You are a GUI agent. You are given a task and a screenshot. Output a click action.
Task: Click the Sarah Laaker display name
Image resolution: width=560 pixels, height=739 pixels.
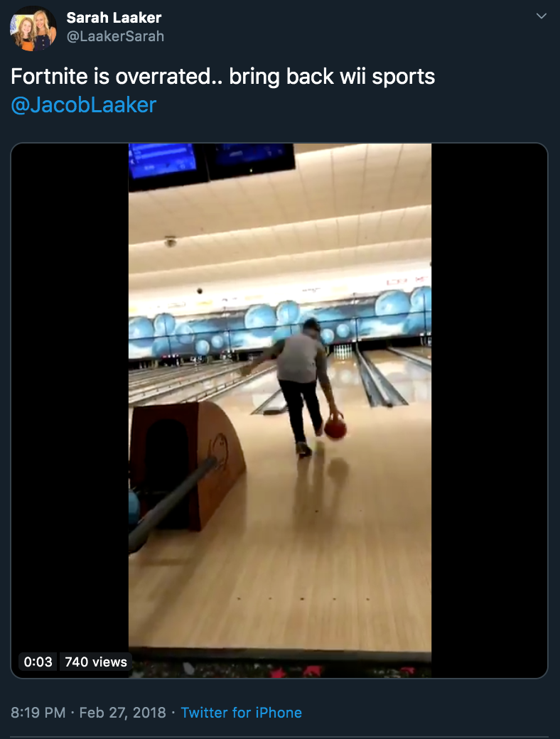114,18
